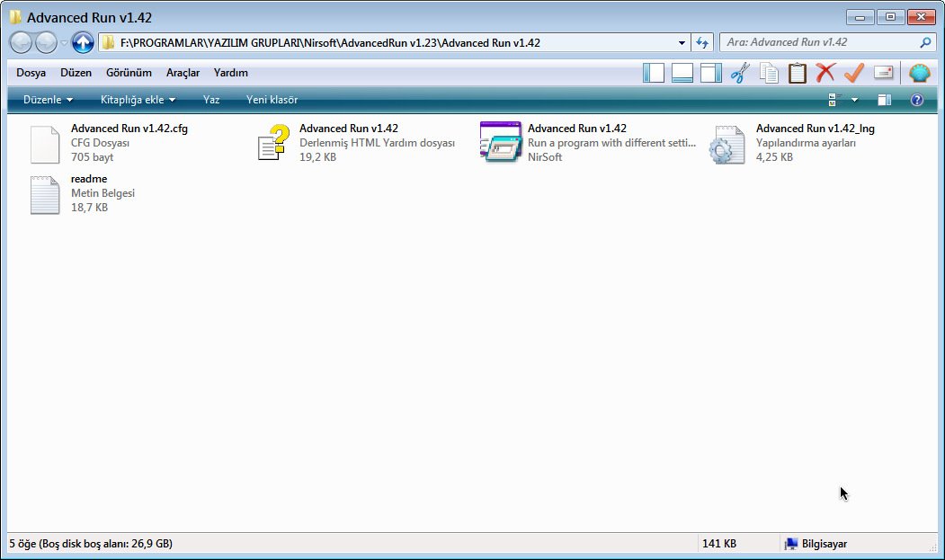Image resolution: width=945 pixels, height=560 pixels.
Task: Open the recent locations arrow beside Forward
Action: [x=64, y=43]
